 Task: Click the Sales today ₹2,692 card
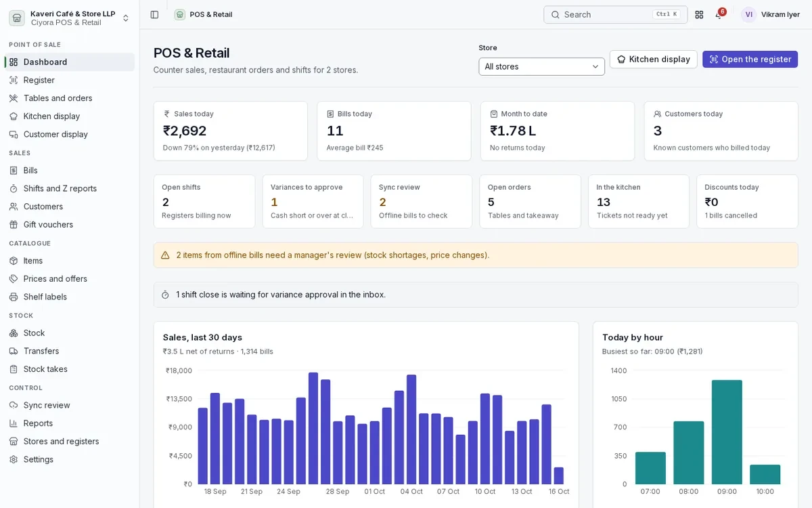pyautogui.click(x=231, y=131)
